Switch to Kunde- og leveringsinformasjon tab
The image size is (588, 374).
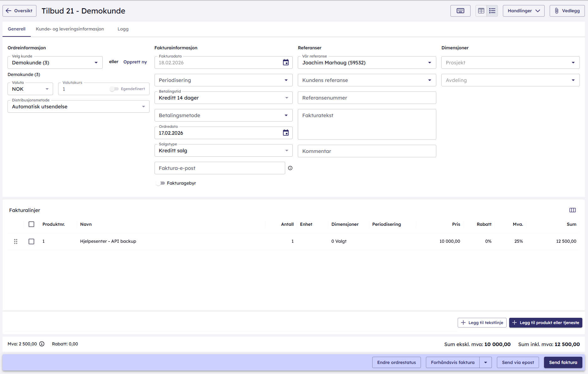coord(70,29)
